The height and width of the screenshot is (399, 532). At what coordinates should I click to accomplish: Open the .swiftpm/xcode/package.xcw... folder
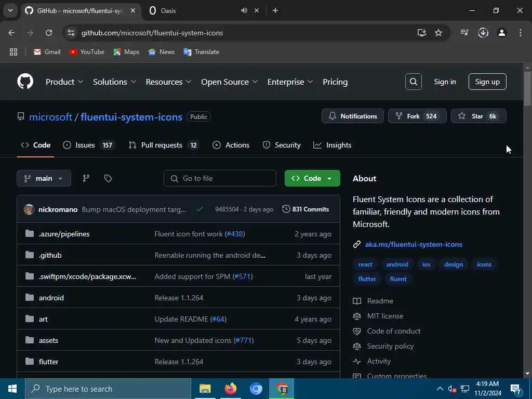tap(87, 276)
